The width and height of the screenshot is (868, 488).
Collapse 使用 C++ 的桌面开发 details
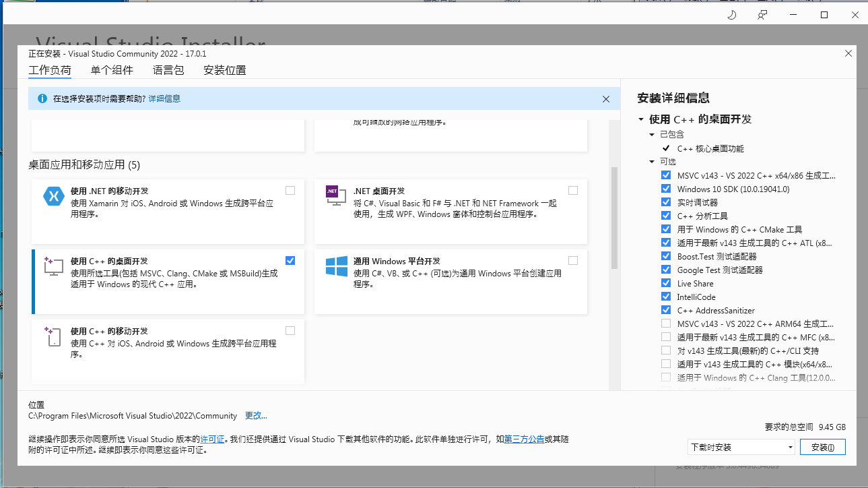coord(640,119)
